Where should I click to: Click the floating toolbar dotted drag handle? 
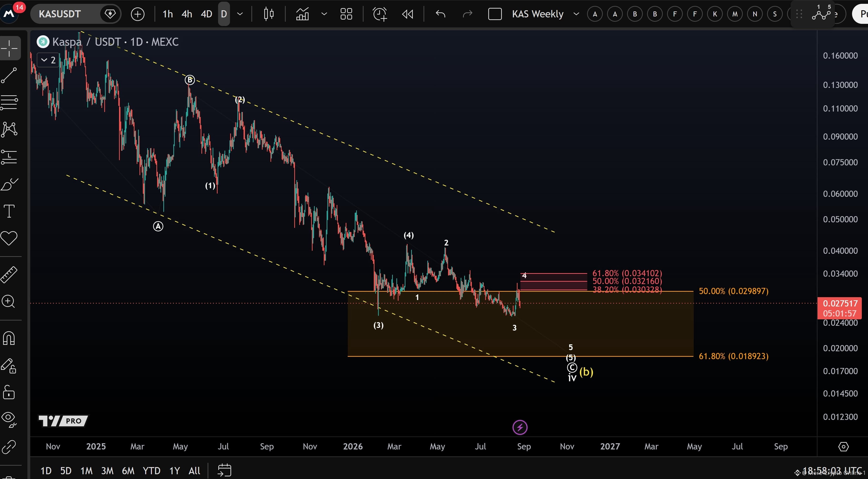[x=799, y=14]
